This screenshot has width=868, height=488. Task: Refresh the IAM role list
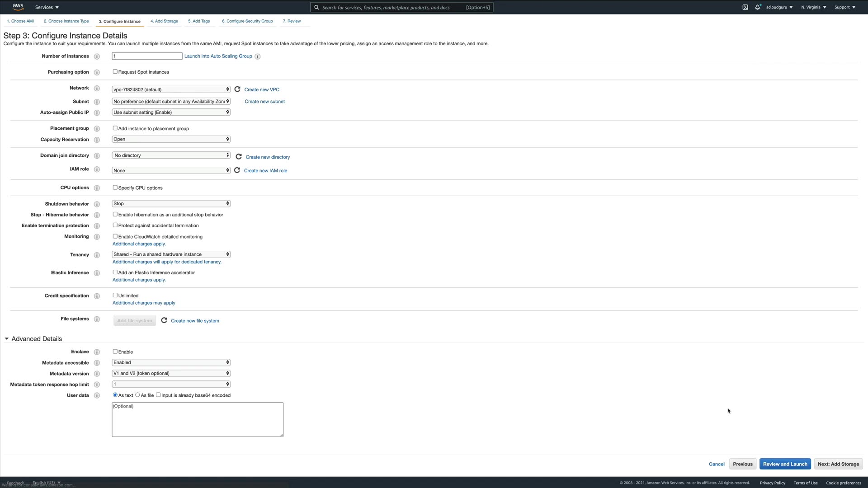237,170
